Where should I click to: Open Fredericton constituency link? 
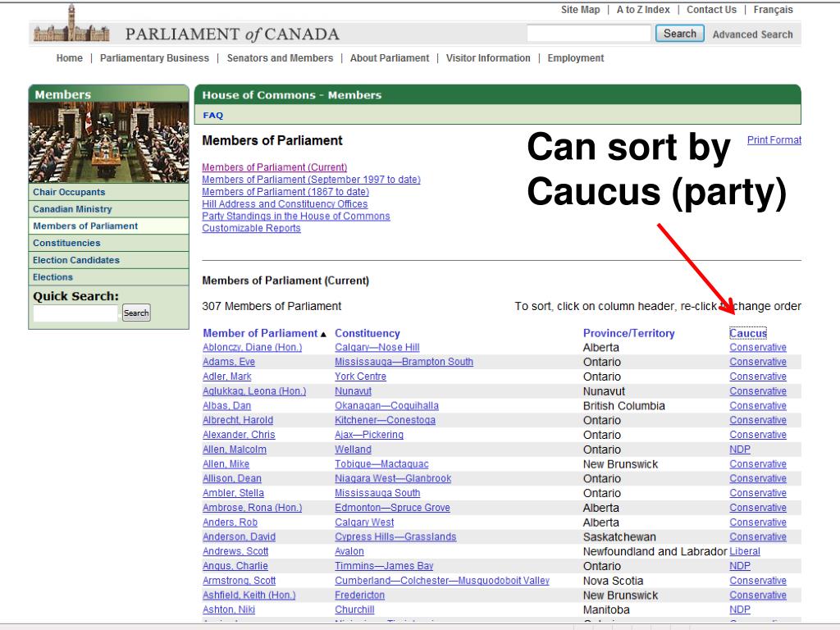click(359, 596)
